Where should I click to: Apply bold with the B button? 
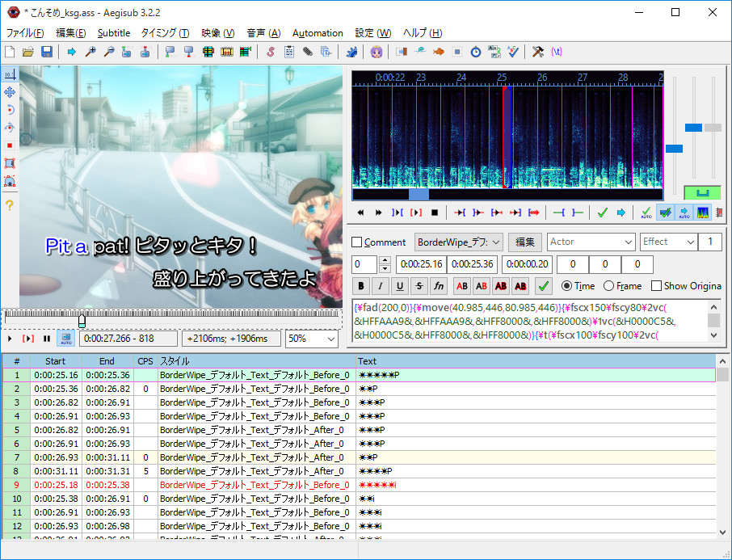coord(361,286)
